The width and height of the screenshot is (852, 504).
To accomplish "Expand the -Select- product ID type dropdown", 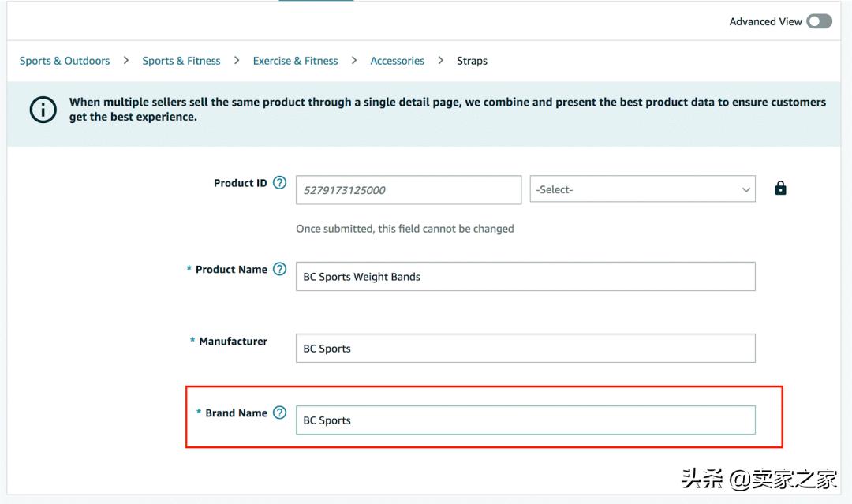I will click(x=642, y=189).
